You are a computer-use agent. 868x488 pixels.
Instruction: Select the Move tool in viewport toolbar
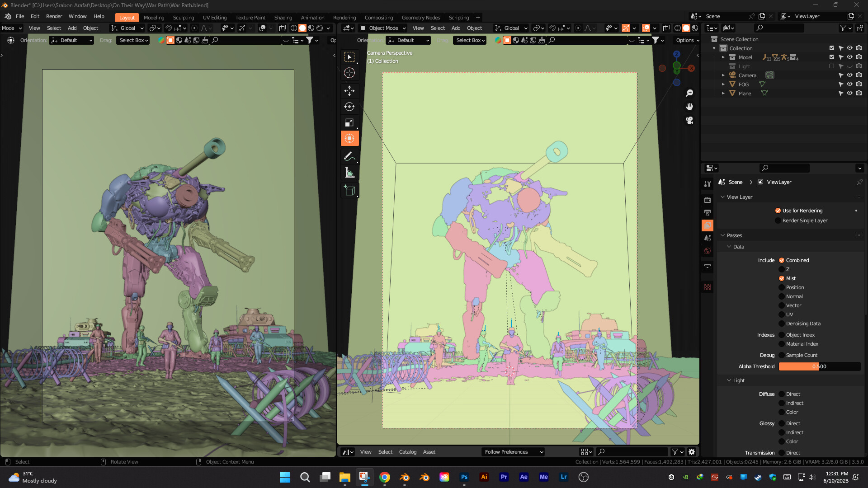349,91
